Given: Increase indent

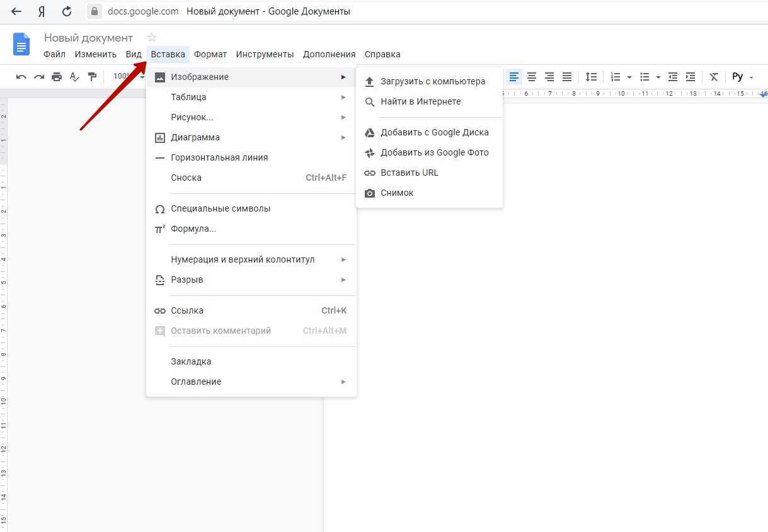Looking at the screenshot, I should coord(691,77).
